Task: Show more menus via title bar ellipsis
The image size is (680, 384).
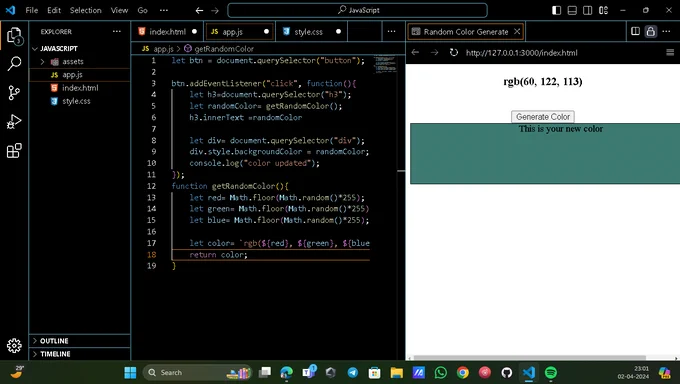Action: tap(163, 10)
